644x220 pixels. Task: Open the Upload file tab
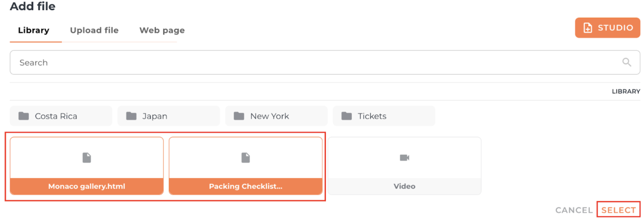(94, 31)
